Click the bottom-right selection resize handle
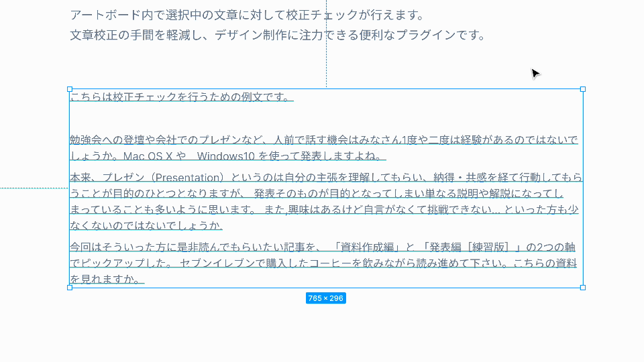 pos(583,288)
